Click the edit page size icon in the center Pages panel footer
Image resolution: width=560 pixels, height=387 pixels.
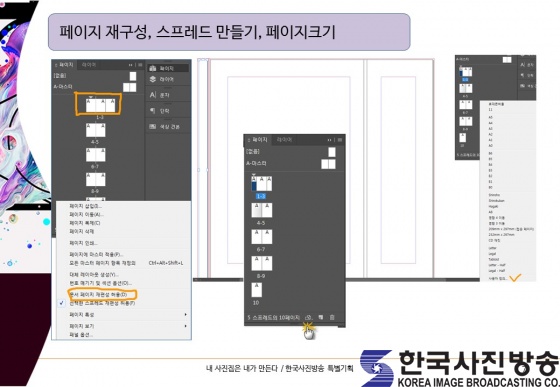click(x=309, y=317)
